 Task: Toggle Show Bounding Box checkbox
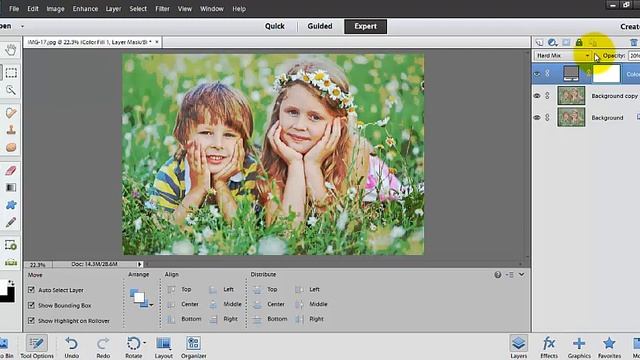pos(31,305)
